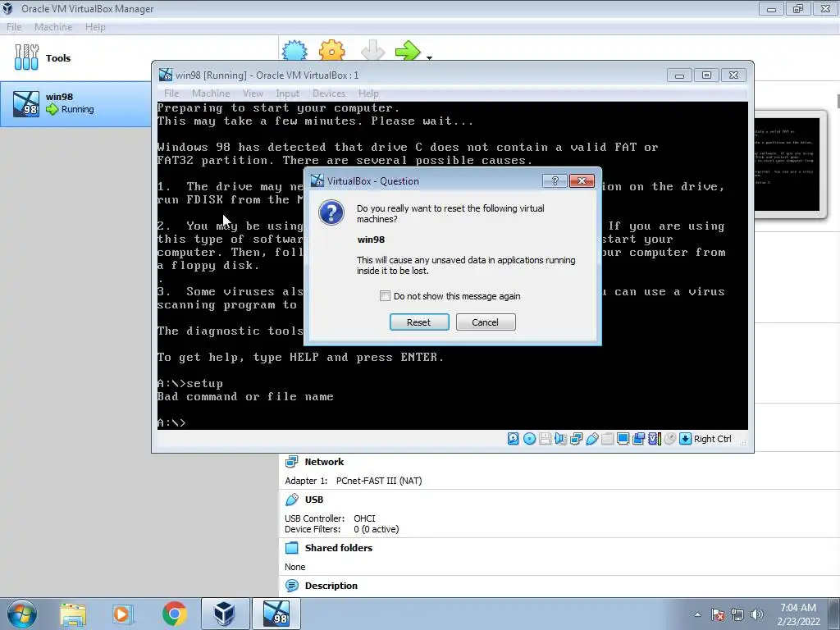Click display indicator in VM status bar
The image size is (840, 630).
tap(623, 439)
